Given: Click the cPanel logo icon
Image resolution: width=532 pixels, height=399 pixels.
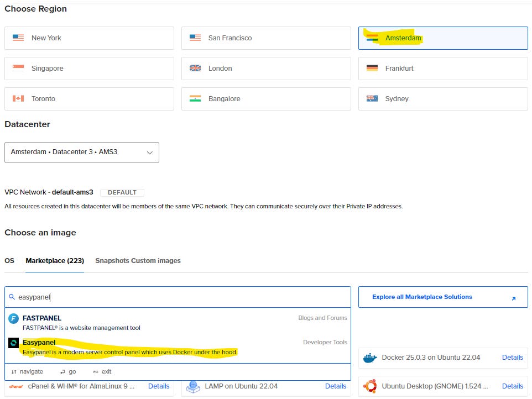Looking at the screenshot, I should (x=16, y=386).
